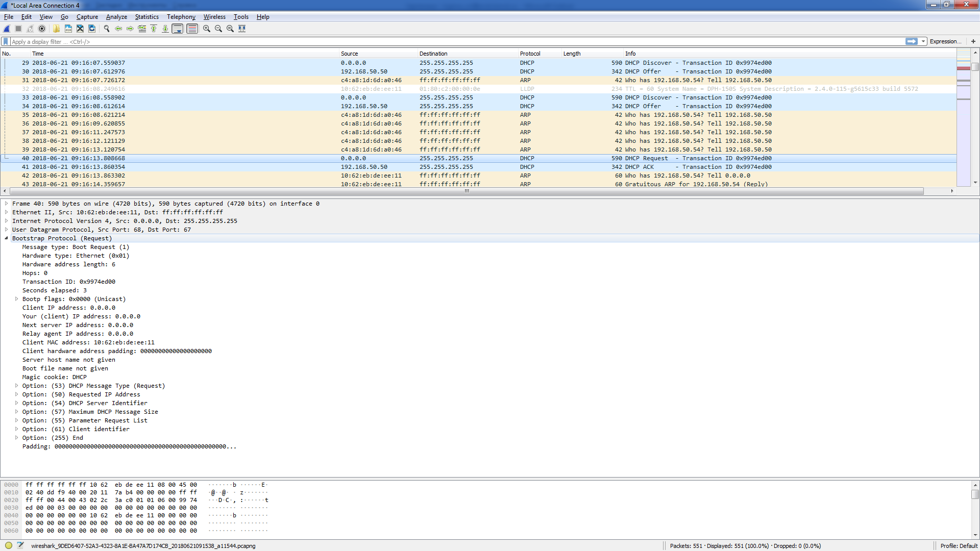The image size is (980, 551).
Task: Open the Statistics menu
Action: [146, 17]
